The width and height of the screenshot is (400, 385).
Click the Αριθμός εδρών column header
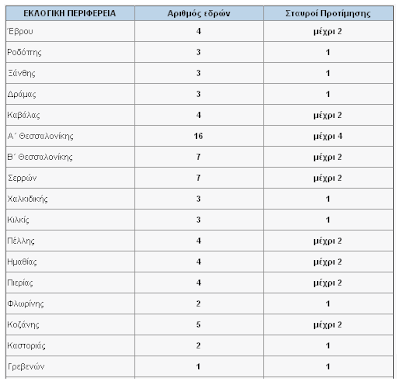[x=199, y=13]
